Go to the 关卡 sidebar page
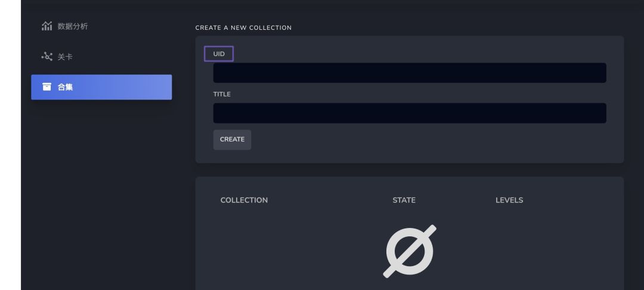644x290 pixels. 65,57
